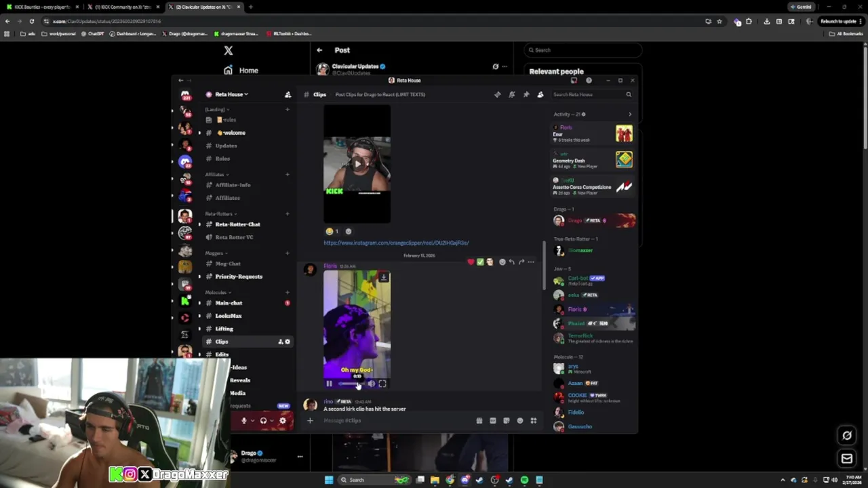Open the sticker picker in message bar
This screenshot has width=868, height=488.
click(507, 421)
